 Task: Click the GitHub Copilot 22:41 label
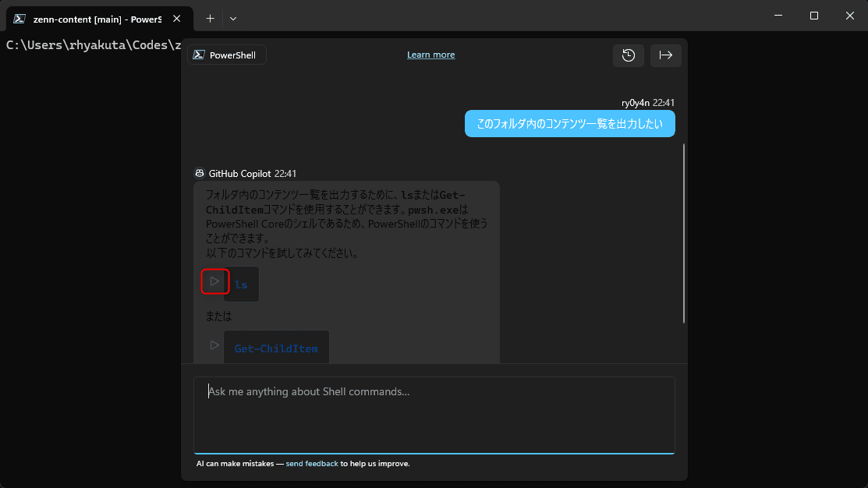click(253, 174)
